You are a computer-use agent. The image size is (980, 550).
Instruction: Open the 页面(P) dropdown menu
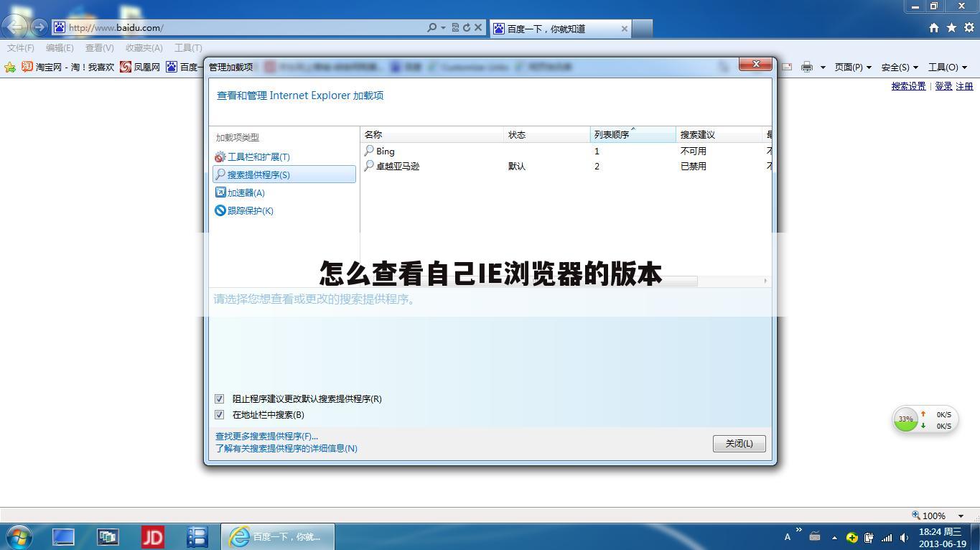(853, 67)
